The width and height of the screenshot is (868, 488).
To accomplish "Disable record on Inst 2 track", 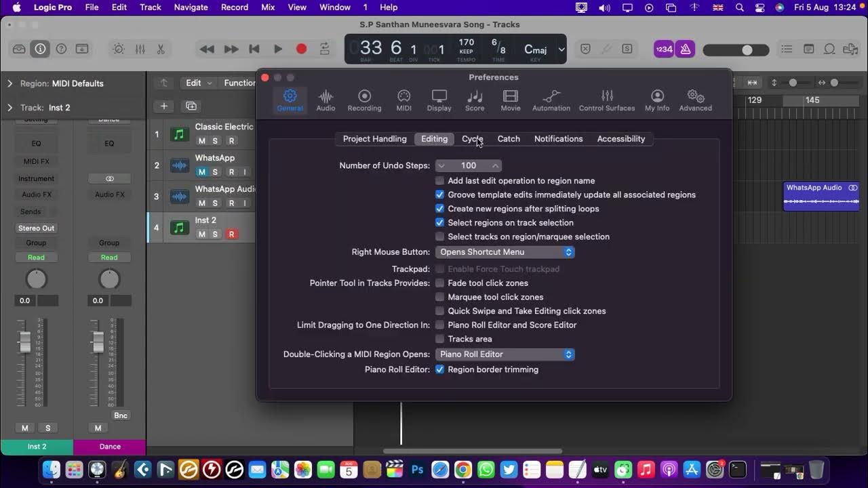I will (x=231, y=235).
